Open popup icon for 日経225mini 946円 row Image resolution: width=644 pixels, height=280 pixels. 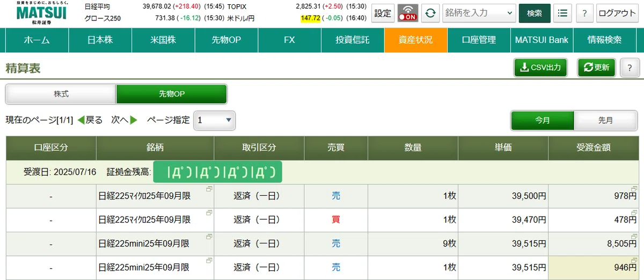[x=209, y=260]
